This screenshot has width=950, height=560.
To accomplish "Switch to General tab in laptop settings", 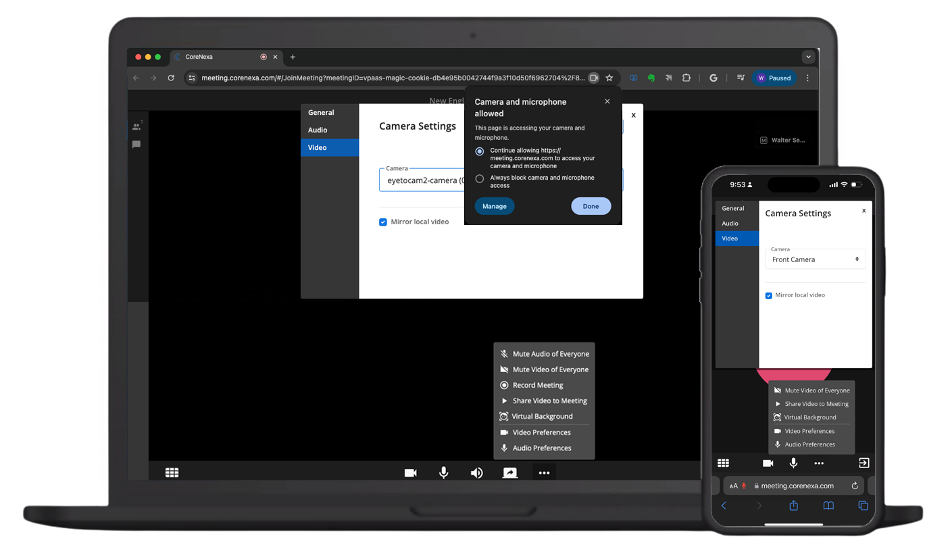I will [330, 112].
